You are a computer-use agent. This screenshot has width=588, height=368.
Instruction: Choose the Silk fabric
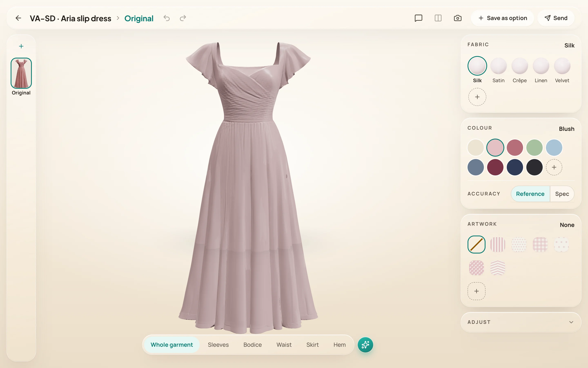477,70
